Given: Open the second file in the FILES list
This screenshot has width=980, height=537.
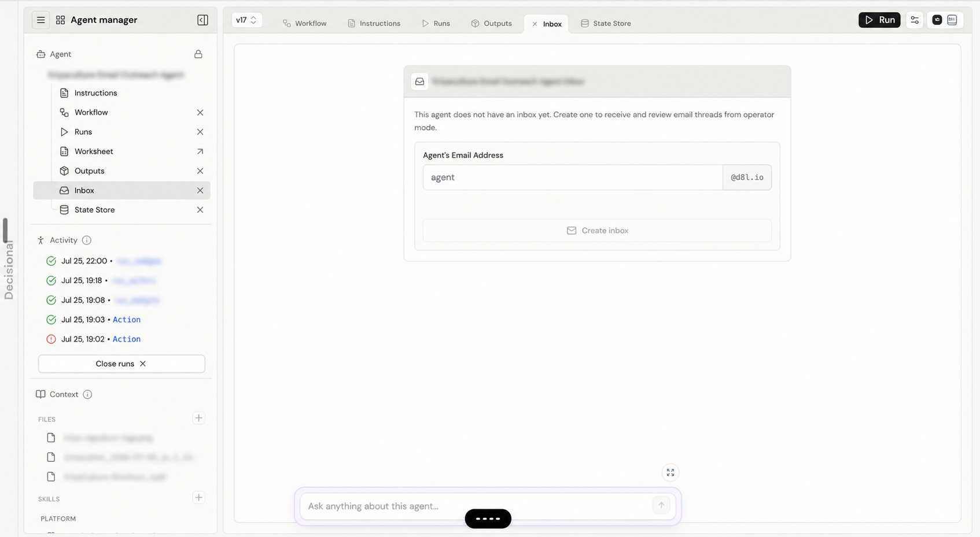Looking at the screenshot, I should pyautogui.click(x=120, y=457).
